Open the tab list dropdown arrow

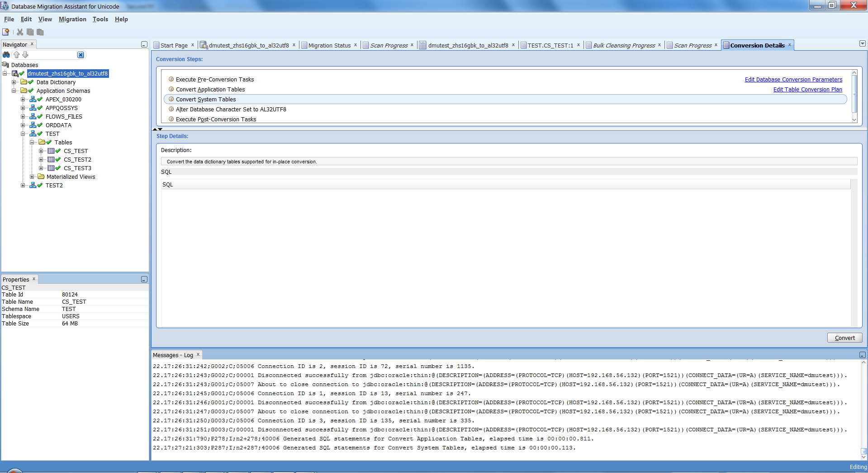(863, 44)
